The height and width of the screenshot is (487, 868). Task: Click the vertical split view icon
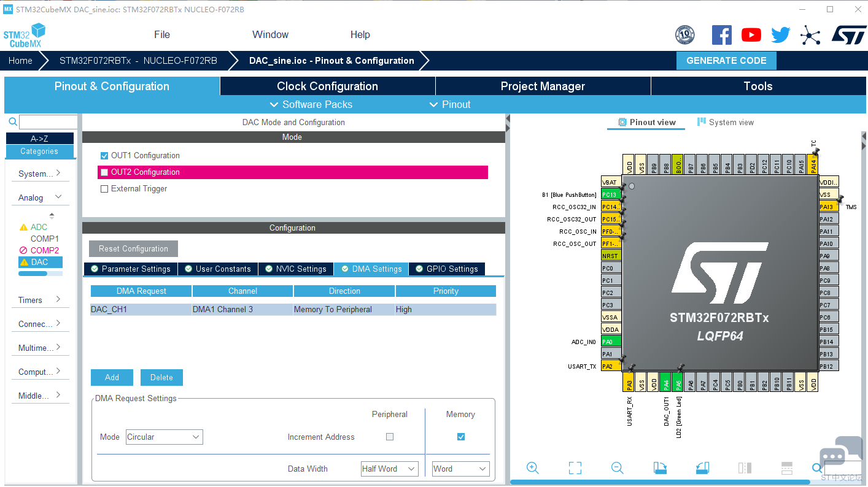point(745,468)
